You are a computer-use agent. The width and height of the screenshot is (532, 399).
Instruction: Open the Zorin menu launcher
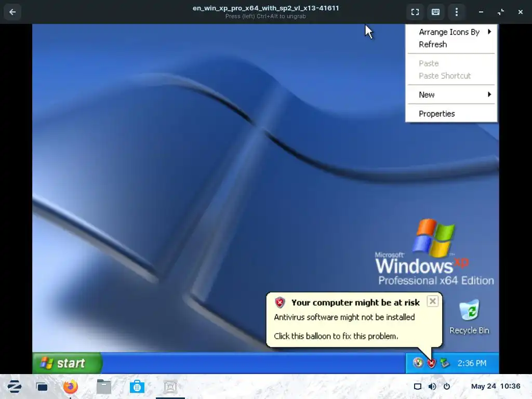coord(14,387)
